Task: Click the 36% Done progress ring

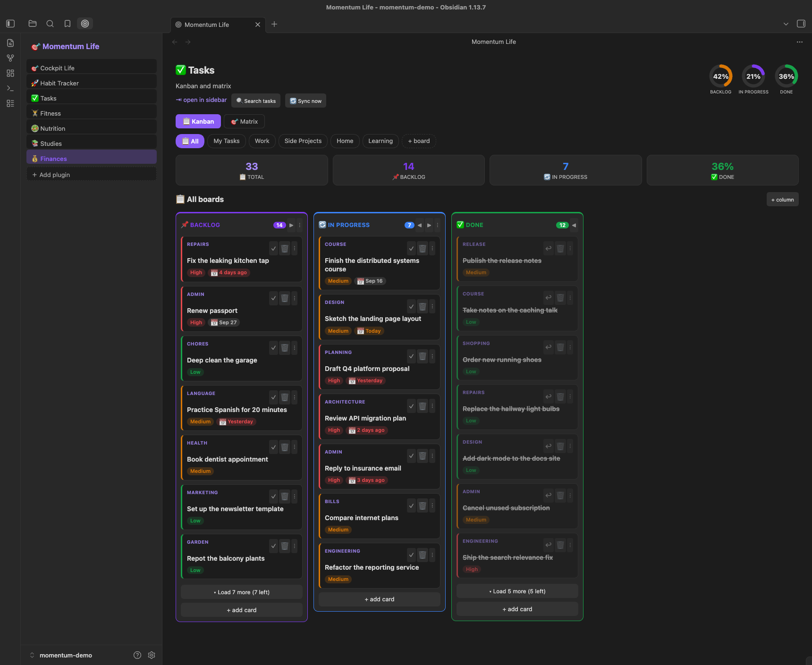Action: tap(787, 76)
